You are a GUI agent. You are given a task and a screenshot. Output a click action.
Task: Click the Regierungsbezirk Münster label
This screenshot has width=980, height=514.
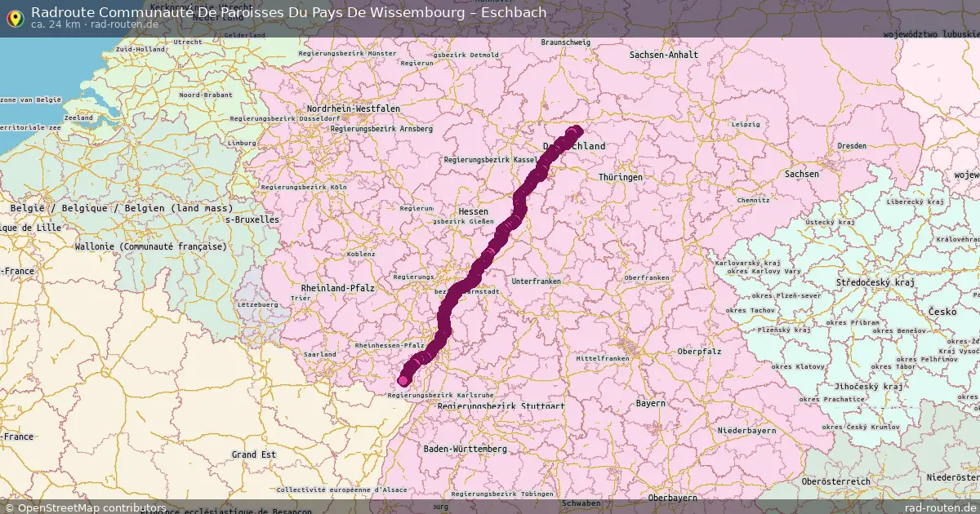(x=347, y=53)
